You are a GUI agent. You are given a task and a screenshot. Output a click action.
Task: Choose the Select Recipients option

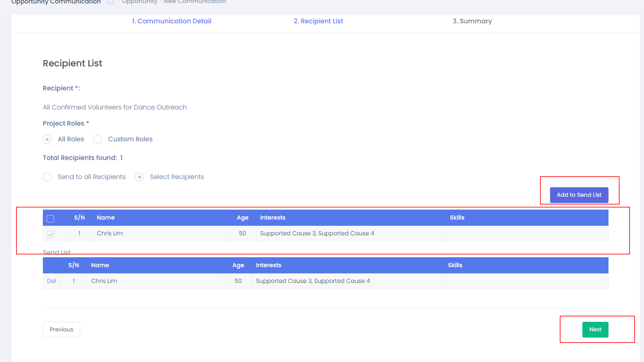tap(140, 177)
